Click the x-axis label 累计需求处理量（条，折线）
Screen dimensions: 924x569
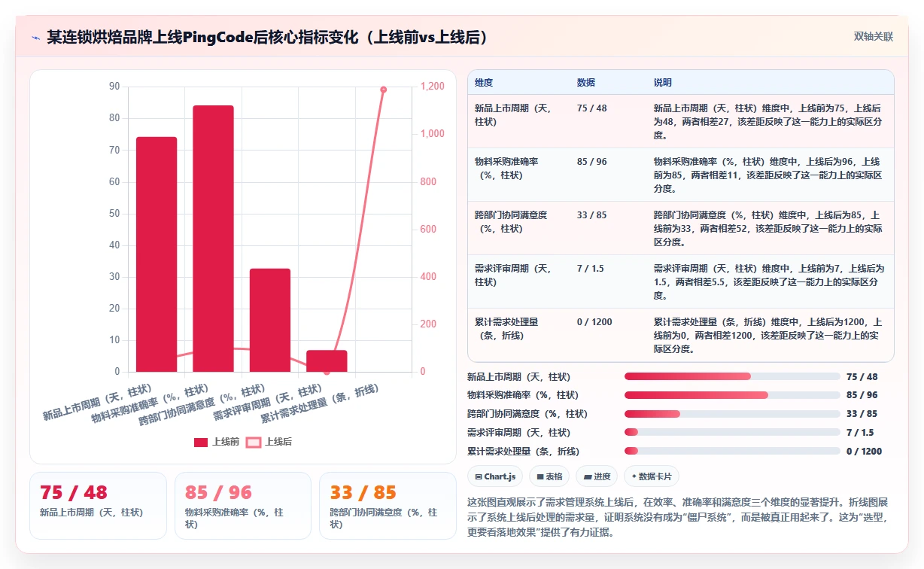[x=319, y=404]
